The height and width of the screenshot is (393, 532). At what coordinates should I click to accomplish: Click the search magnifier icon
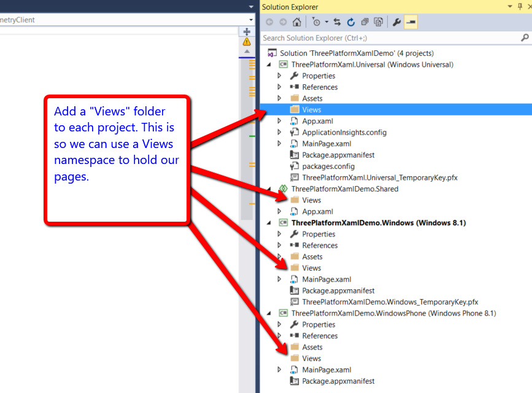point(525,38)
